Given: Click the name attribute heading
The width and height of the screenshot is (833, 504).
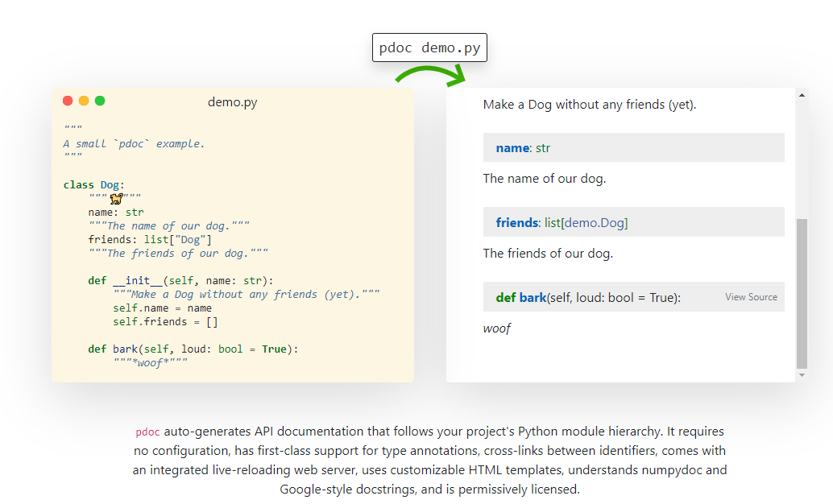Looking at the screenshot, I should tap(512, 147).
